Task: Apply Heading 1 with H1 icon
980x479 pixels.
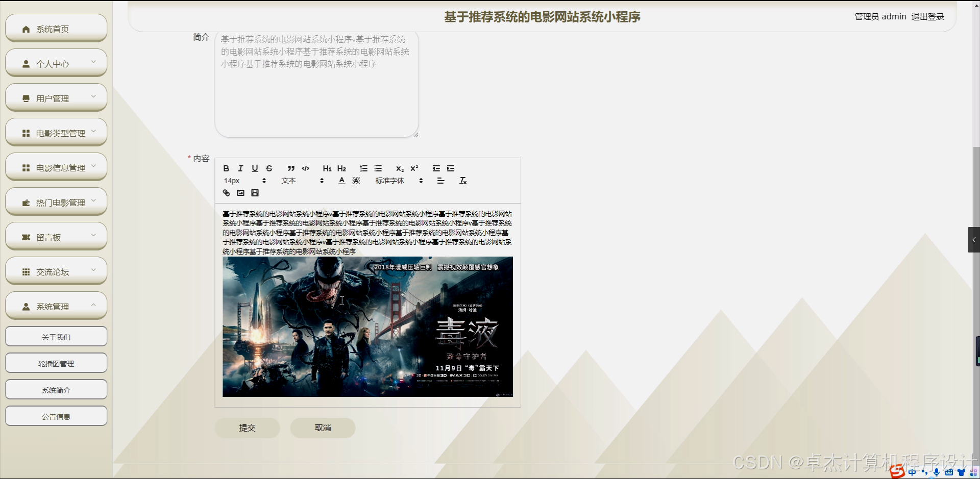Action: [327, 168]
